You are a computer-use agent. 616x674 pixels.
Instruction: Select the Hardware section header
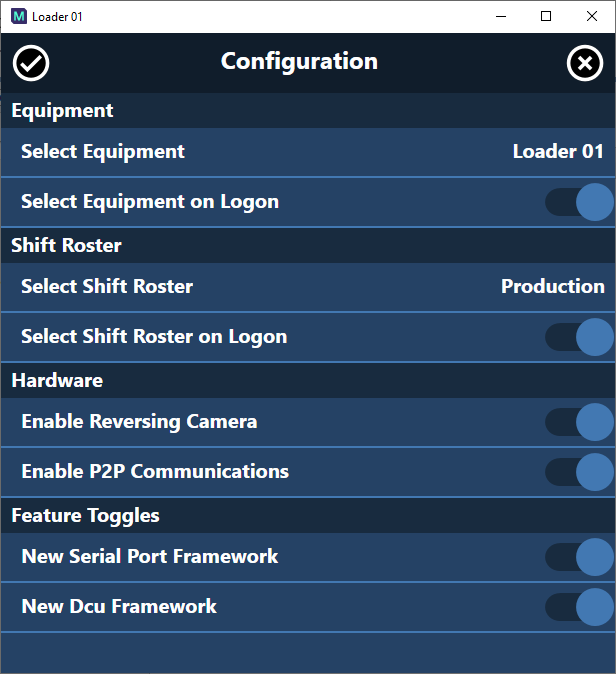tap(57, 381)
